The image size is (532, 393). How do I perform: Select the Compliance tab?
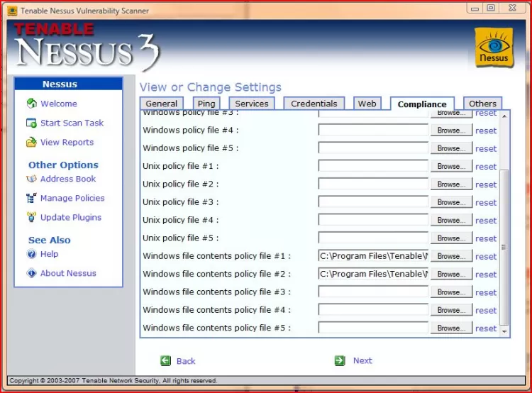click(x=422, y=104)
